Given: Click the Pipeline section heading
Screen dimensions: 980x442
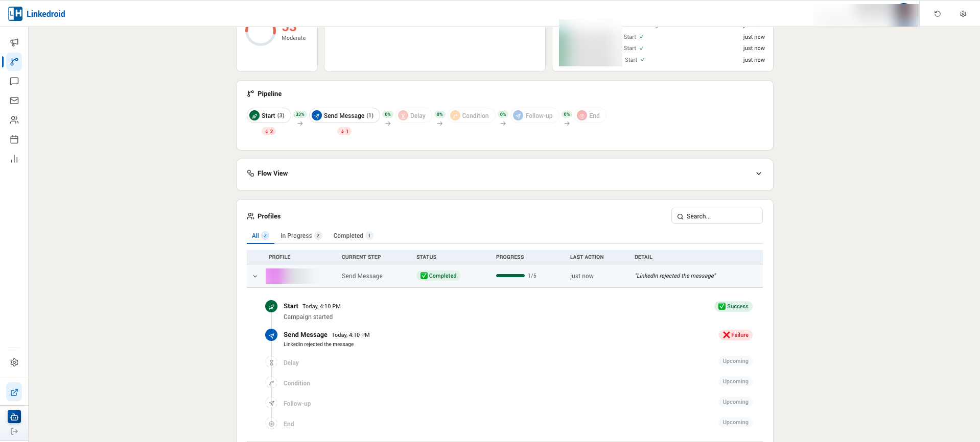Looking at the screenshot, I should pos(269,94).
